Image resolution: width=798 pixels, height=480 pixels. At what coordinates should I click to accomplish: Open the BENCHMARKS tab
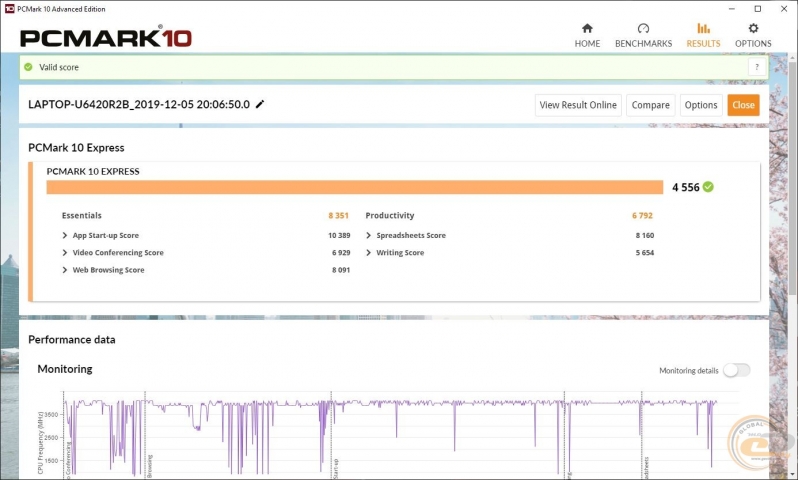coord(643,36)
